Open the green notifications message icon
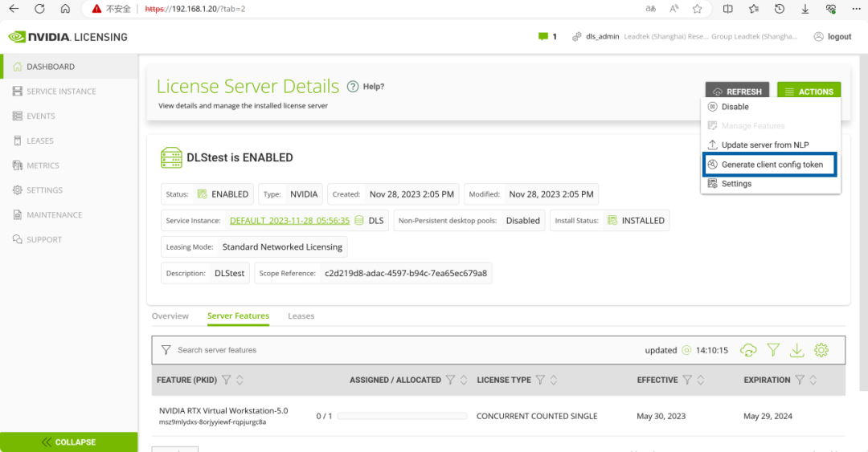Viewport: 868px width, 452px height. pyautogui.click(x=543, y=36)
